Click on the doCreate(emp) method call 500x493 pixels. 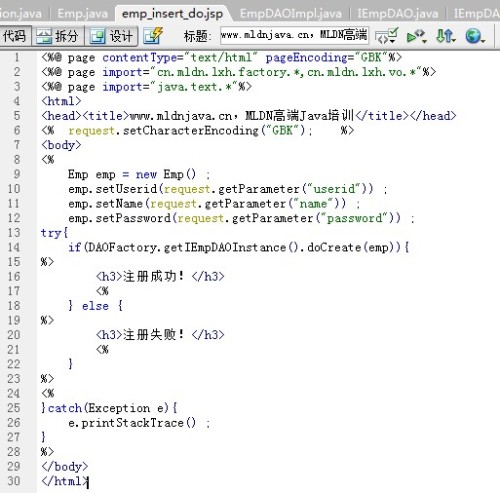(354, 247)
